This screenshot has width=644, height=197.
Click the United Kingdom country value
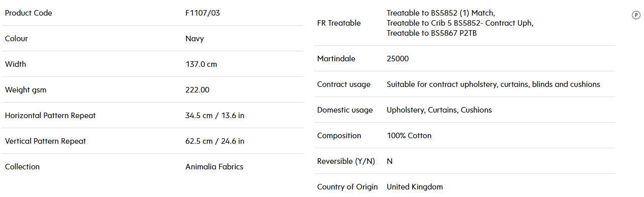click(x=415, y=187)
